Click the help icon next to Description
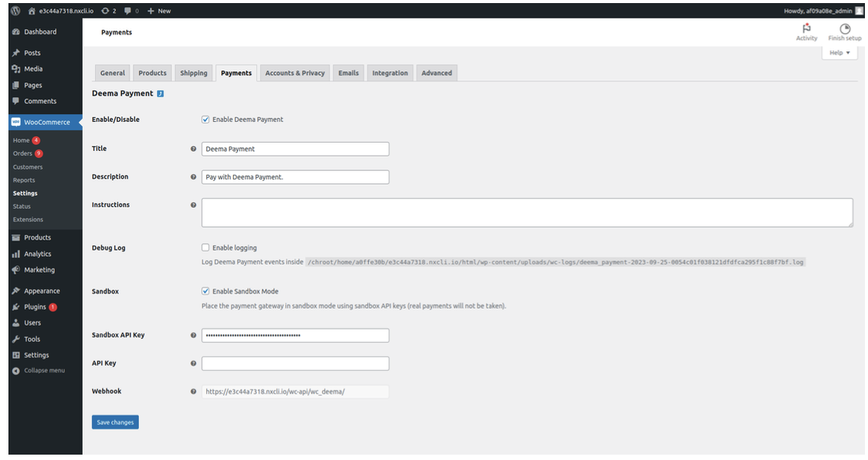 193,177
